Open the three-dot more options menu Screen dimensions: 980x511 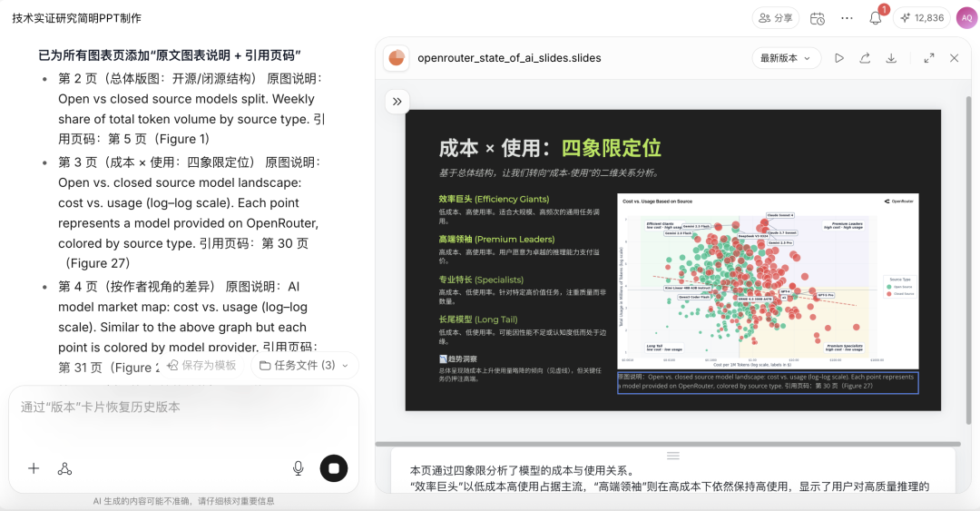847,18
